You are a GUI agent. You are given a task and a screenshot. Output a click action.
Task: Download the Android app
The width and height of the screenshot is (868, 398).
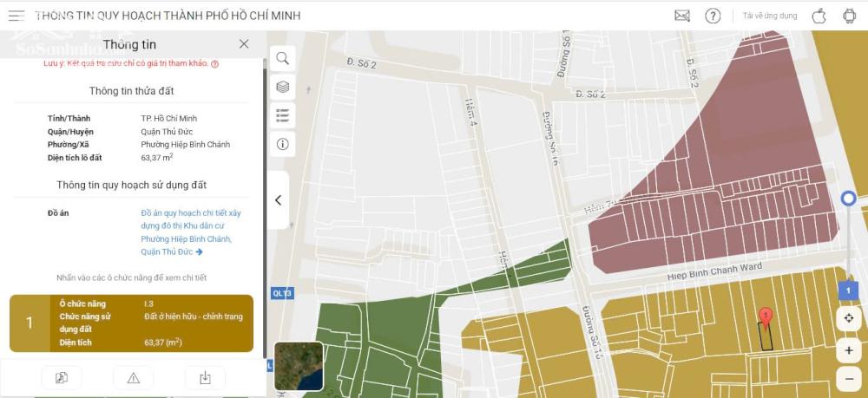tap(849, 16)
